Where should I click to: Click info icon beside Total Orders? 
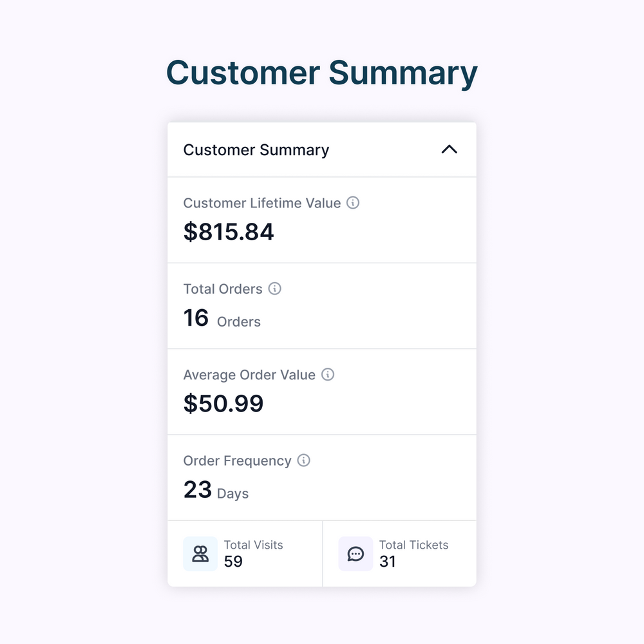275,289
